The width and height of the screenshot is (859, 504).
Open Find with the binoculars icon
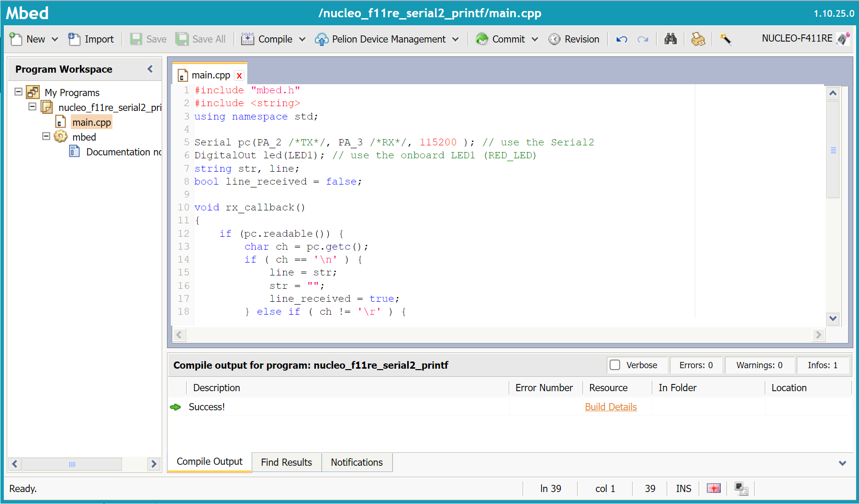tap(670, 39)
